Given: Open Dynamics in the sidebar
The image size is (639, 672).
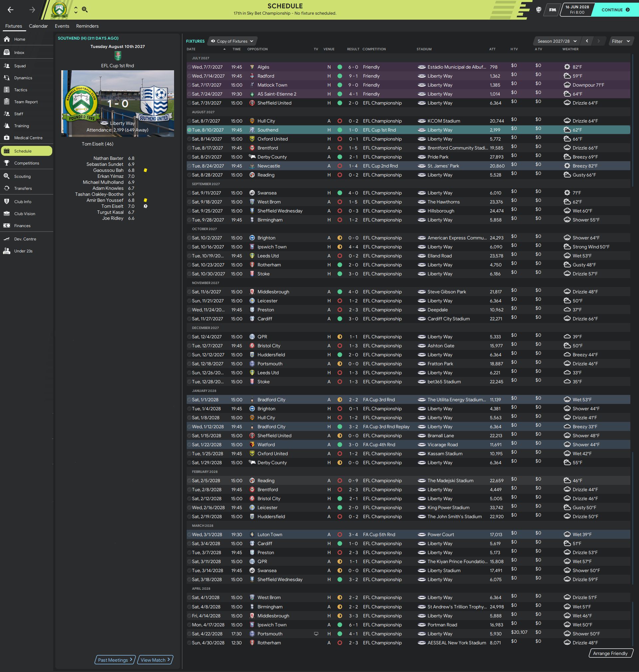Looking at the screenshot, I should [x=27, y=78].
